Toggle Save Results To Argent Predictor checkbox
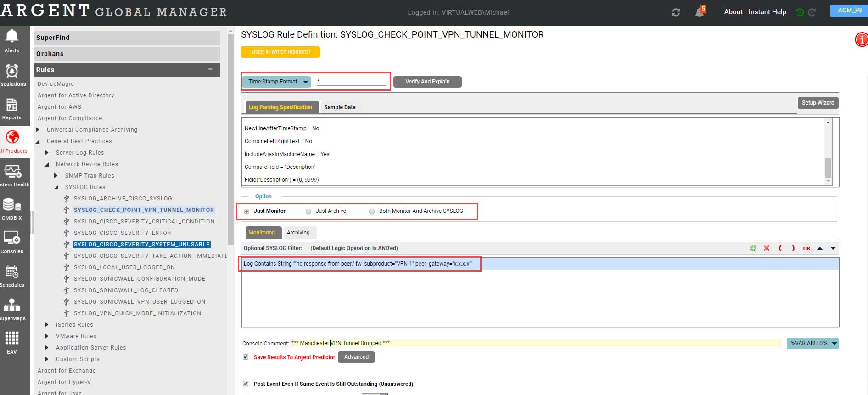868x395 pixels. point(246,357)
